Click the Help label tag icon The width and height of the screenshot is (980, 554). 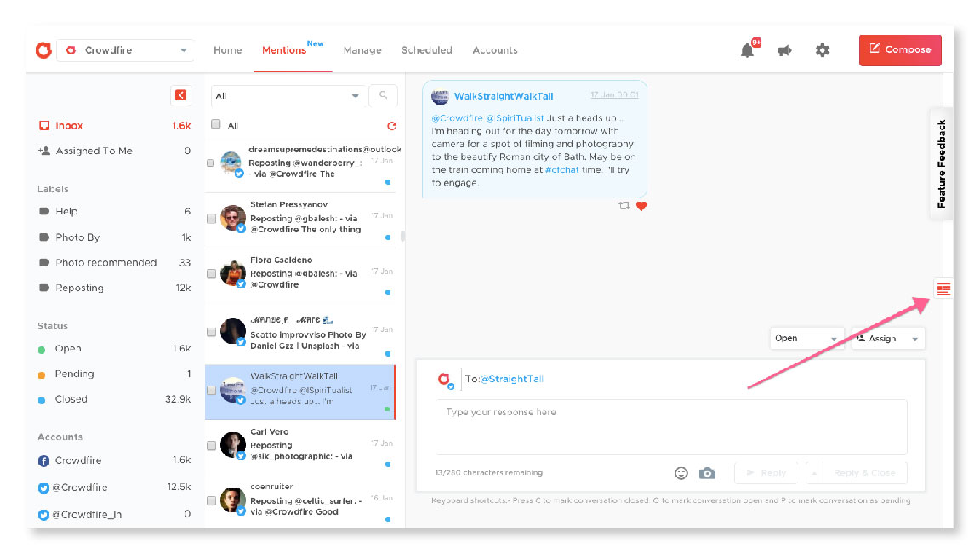44,211
